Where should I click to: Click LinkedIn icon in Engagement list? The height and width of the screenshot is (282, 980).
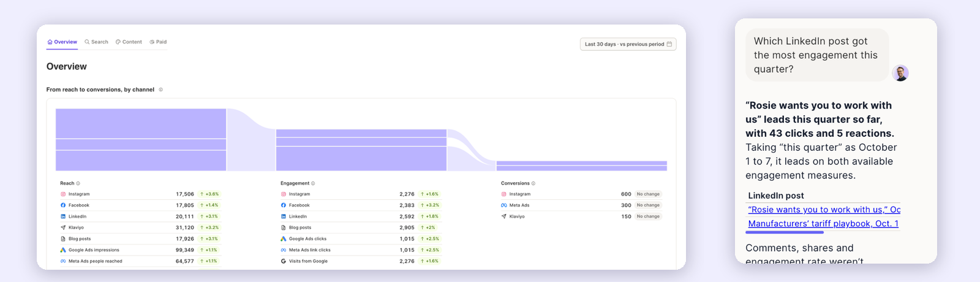click(284, 216)
